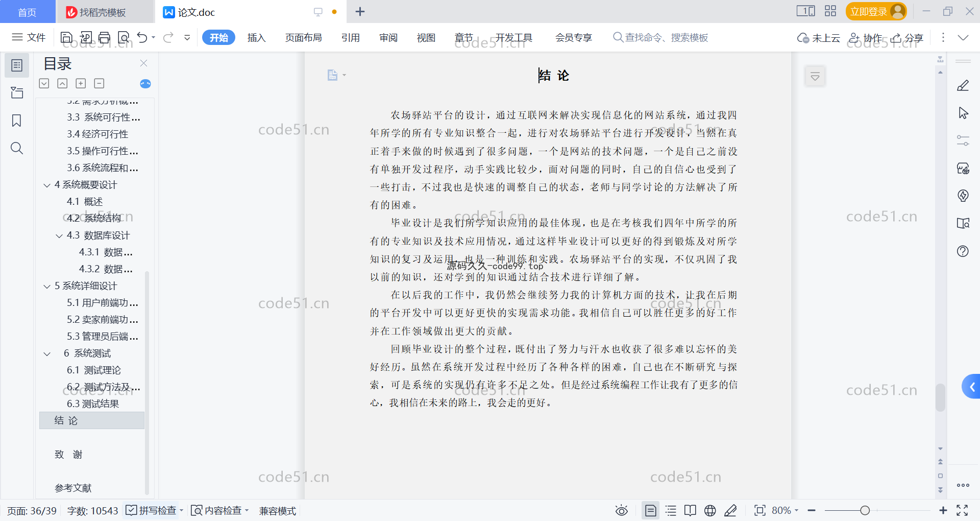
Task: Click the 分享 button
Action: (907, 38)
